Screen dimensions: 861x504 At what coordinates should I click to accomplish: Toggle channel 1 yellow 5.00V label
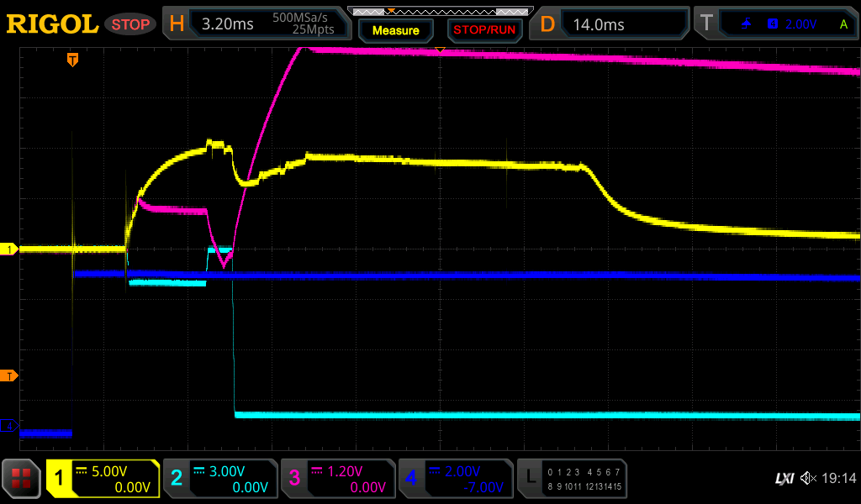click(x=103, y=479)
